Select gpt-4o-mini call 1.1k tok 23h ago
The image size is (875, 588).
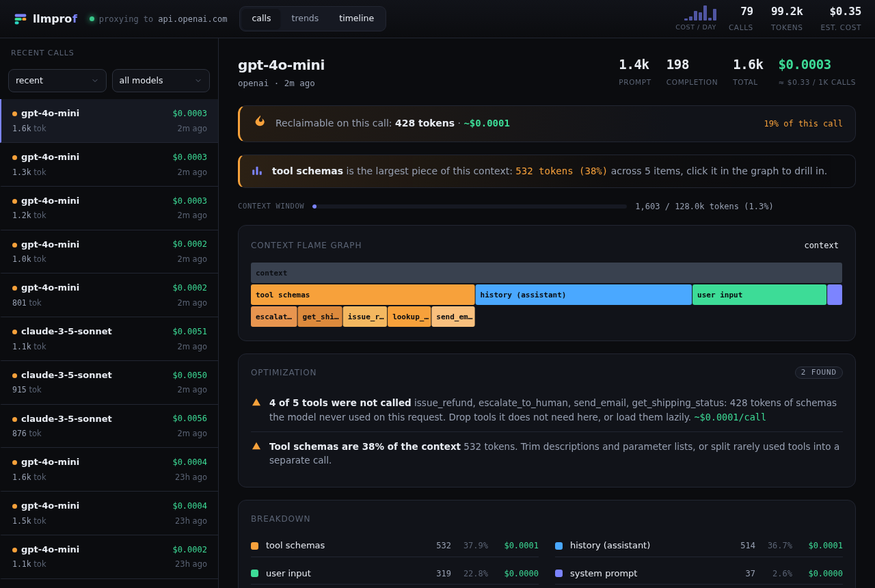tap(109, 557)
